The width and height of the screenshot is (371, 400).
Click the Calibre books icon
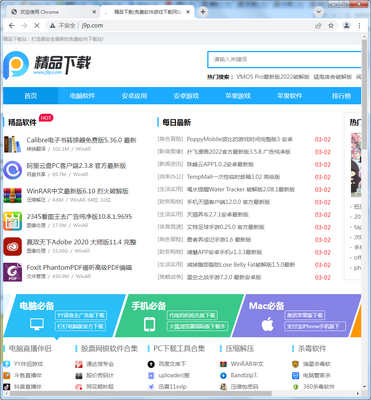pos(12,144)
